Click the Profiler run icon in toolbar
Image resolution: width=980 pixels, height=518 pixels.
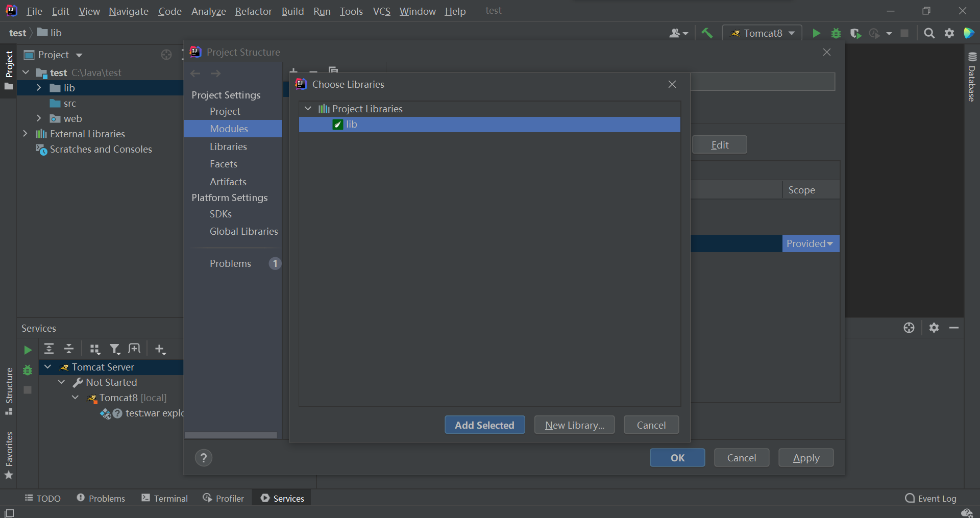pos(875,33)
